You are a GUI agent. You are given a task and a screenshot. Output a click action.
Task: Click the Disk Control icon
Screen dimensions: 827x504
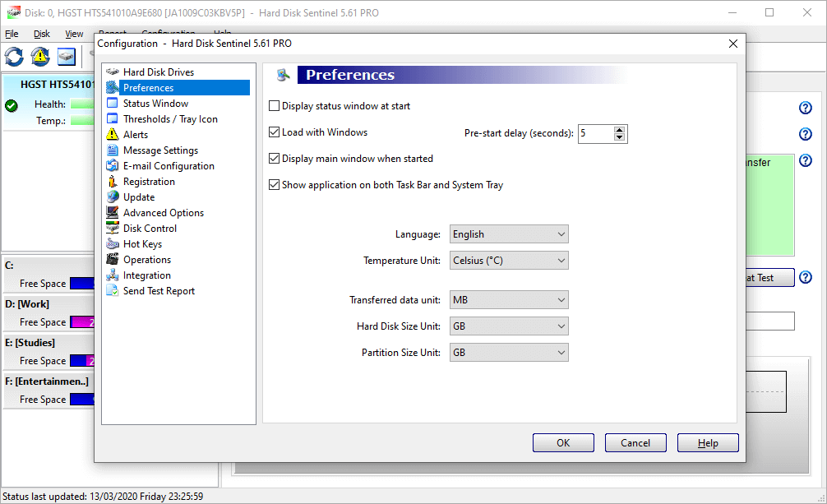(113, 228)
